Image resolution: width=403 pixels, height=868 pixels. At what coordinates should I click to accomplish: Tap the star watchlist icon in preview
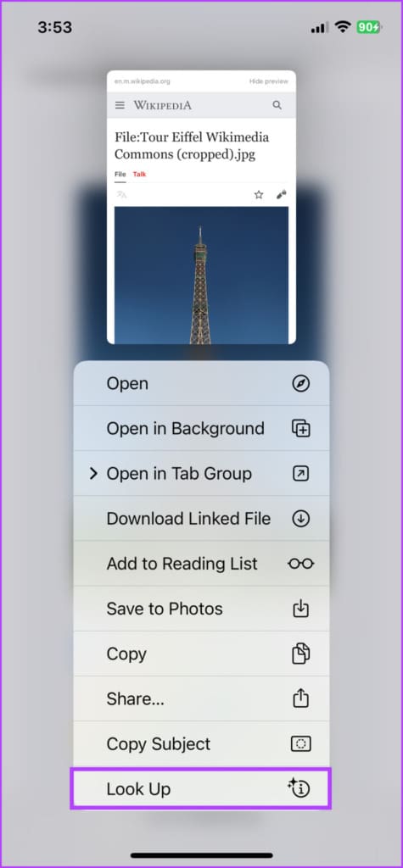pos(258,194)
